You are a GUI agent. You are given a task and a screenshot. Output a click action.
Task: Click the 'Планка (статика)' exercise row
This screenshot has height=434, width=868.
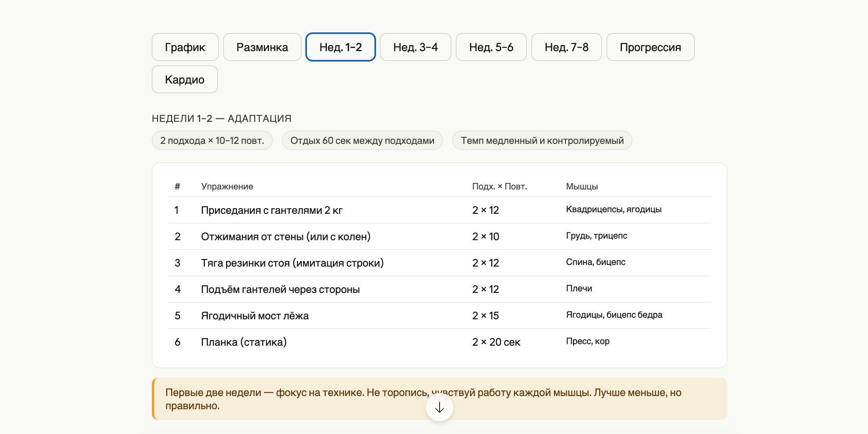244,342
